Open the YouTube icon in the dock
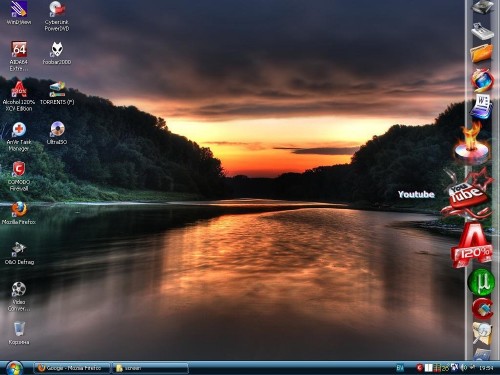500x375 pixels. pyautogui.click(x=467, y=195)
